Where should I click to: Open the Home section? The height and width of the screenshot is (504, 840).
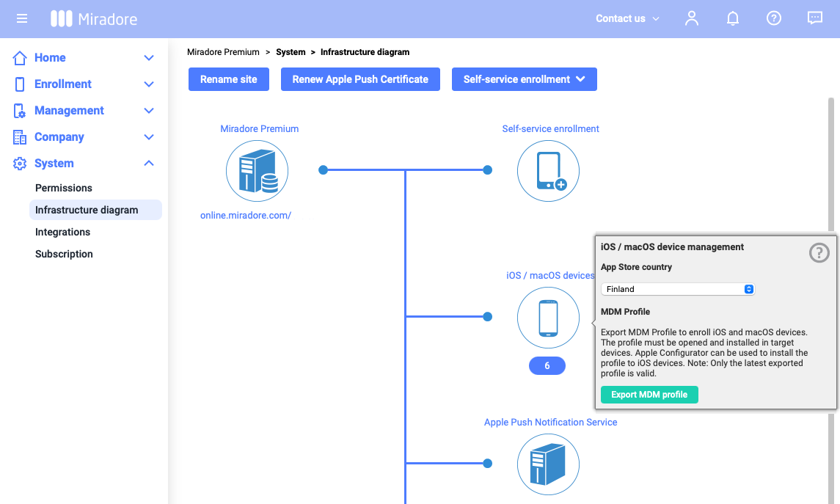[x=50, y=58]
